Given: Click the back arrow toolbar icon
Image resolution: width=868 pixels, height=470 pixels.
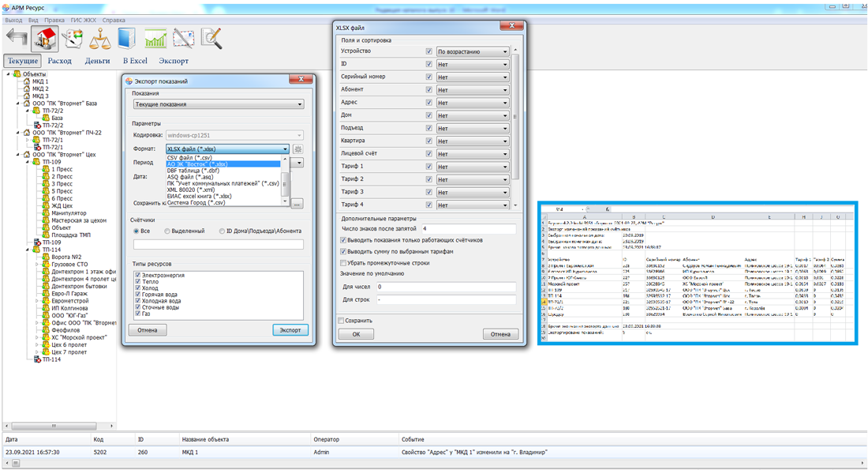Looking at the screenshot, I should [x=16, y=38].
